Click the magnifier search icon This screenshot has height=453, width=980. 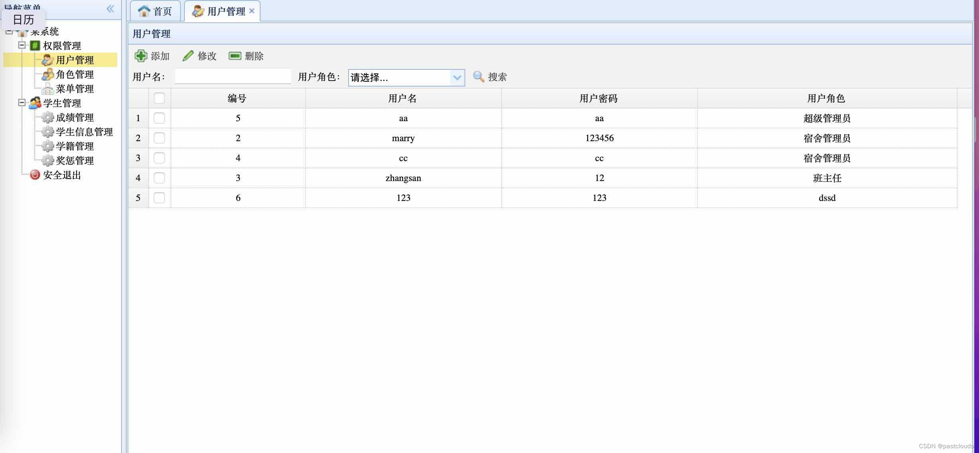pyautogui.click(x=478, y=76)
